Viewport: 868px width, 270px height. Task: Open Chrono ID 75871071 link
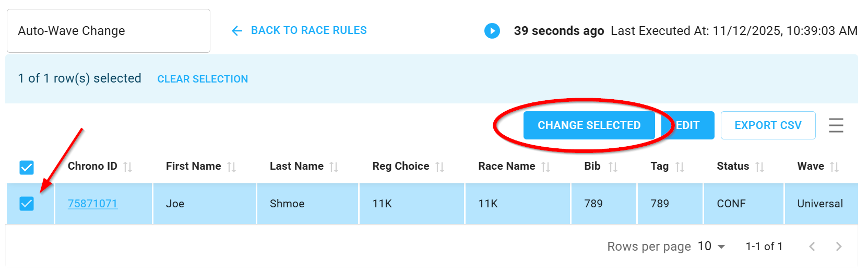[92, 204]
